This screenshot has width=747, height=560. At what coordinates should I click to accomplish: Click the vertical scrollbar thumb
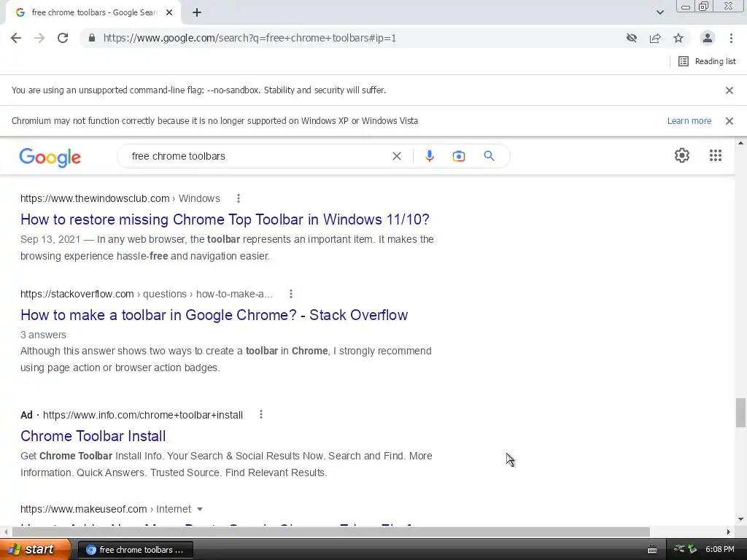[740, 413]
